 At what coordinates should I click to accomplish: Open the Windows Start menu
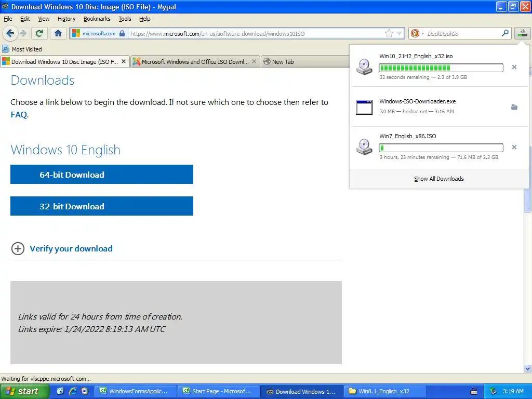point(24,391)
